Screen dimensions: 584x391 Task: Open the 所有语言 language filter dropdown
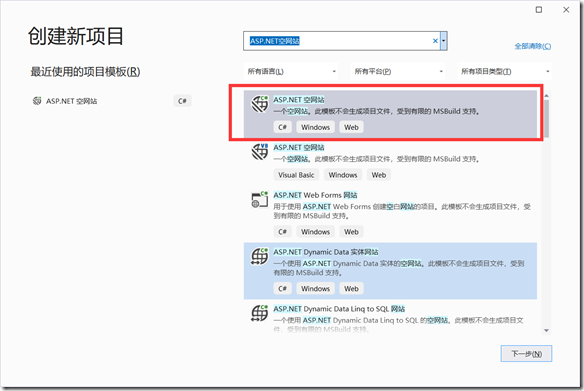[x=291, y=71]
